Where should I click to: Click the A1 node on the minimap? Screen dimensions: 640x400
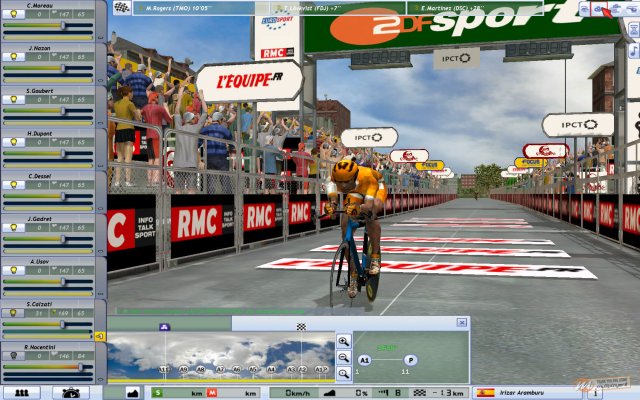(x=364, y=360)
